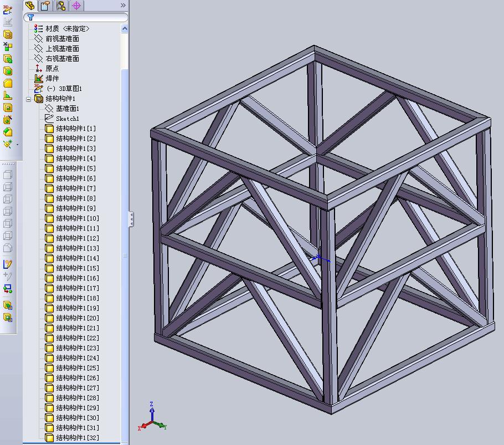This screenshot has height=445, width=504.
Task: Click the second-to-last icon in lower toolbar
Action: (x=7, y=305)
